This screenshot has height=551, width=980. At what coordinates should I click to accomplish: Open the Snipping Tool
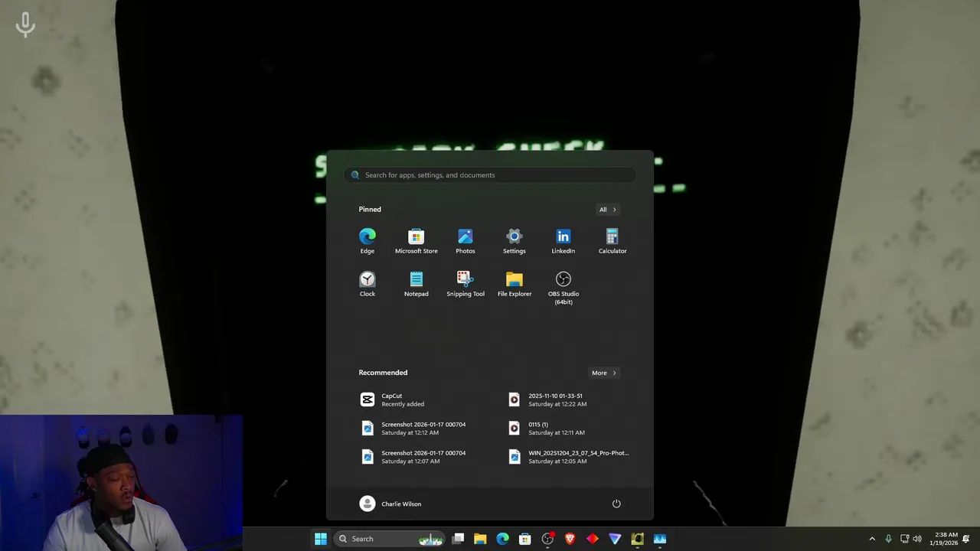click(x=465, y=284)
